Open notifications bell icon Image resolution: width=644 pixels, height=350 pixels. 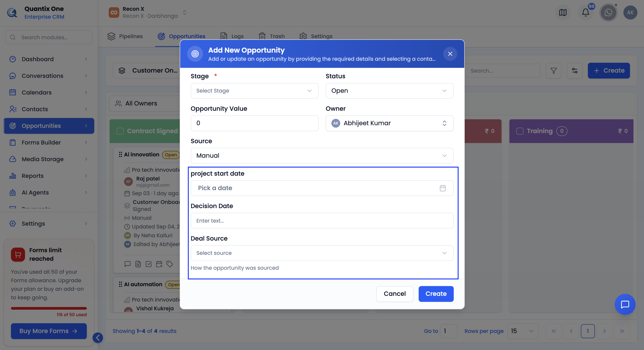point(585,12)
